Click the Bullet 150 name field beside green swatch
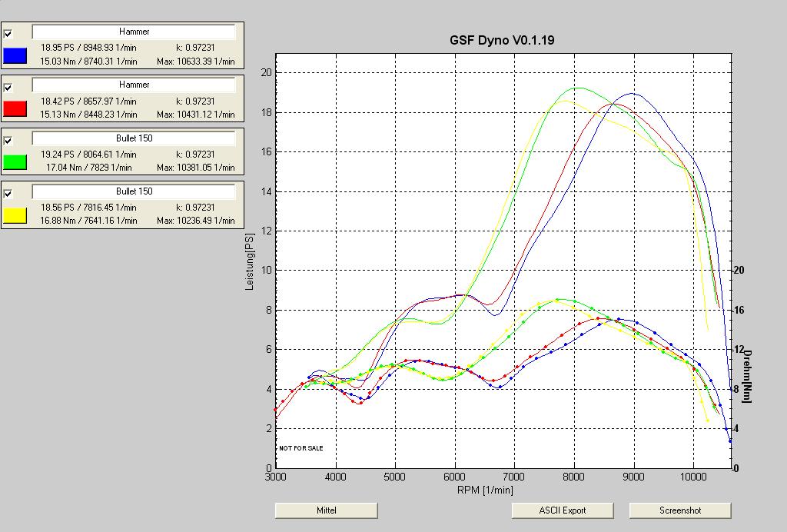 [x=134, y=138]
